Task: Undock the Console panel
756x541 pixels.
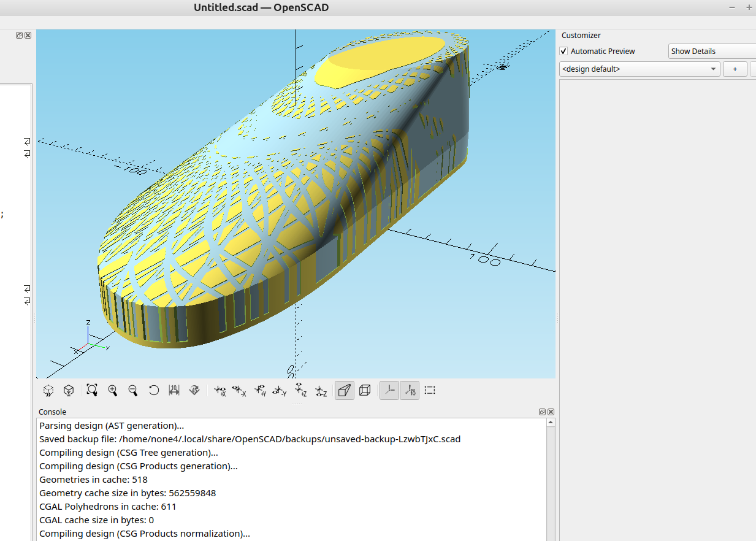Action: (541, 412)
